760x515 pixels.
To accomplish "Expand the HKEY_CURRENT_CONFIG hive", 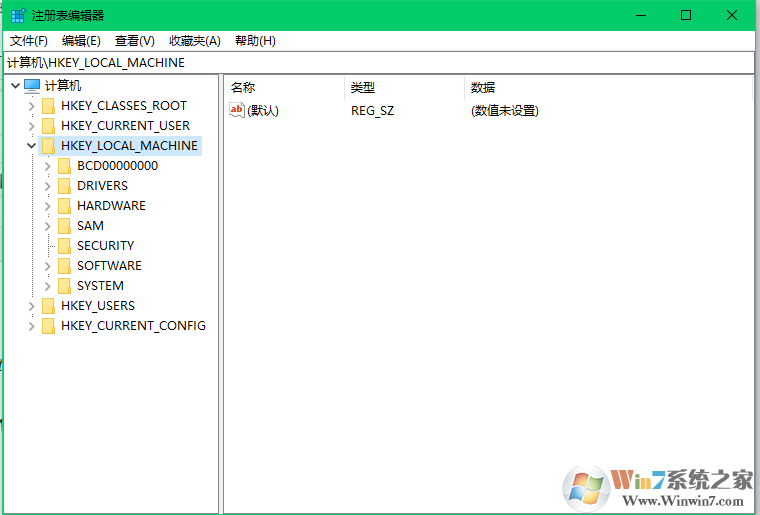I will point(31,326).
